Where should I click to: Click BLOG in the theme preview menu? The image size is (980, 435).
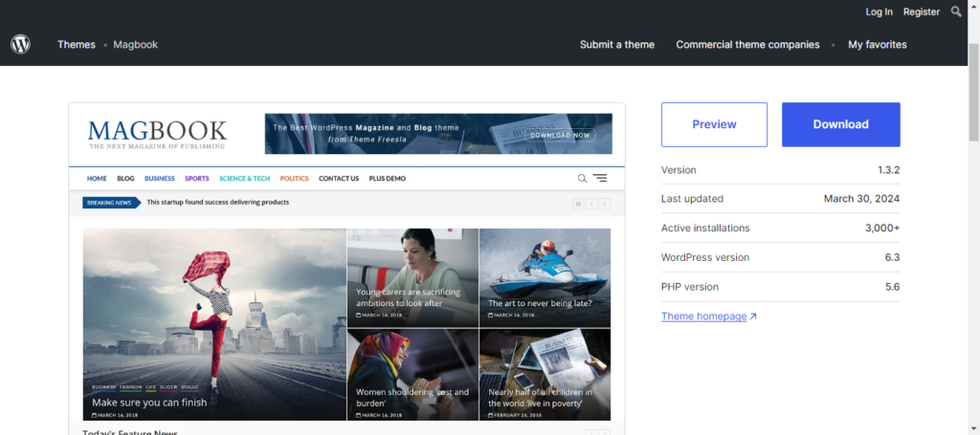coord(125,179)
